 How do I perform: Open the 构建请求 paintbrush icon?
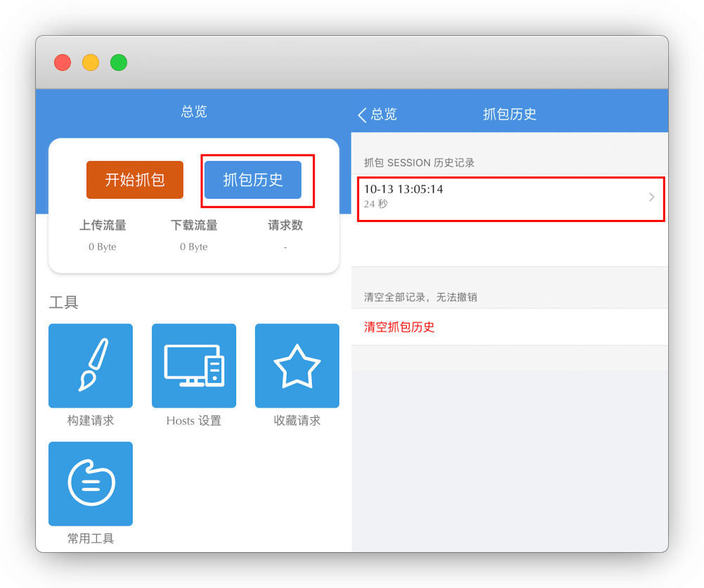[x=90, y=365]
